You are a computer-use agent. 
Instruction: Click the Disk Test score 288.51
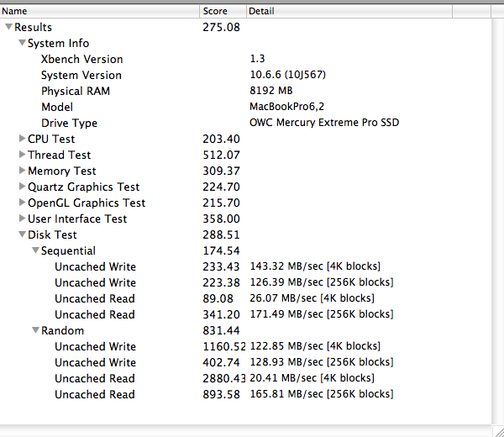(221, 234)
